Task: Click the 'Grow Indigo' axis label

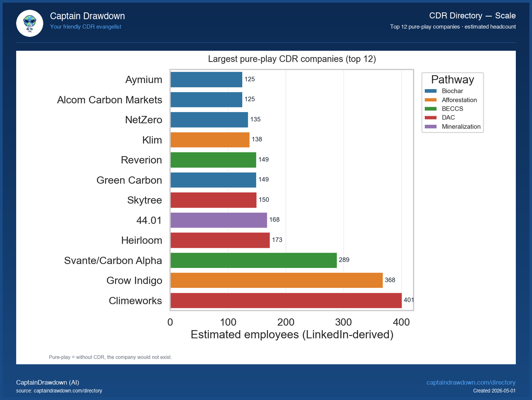Action: click(x=134, y=280)
